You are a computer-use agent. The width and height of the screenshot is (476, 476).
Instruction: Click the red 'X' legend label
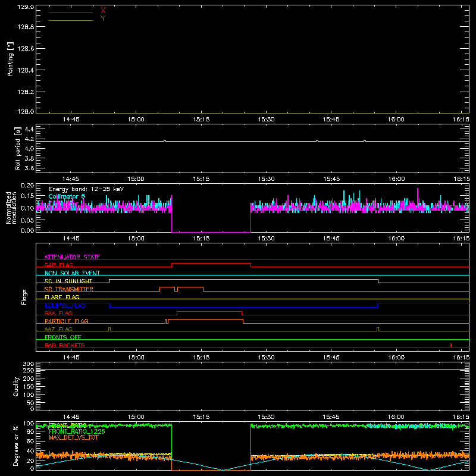[103, 10]
